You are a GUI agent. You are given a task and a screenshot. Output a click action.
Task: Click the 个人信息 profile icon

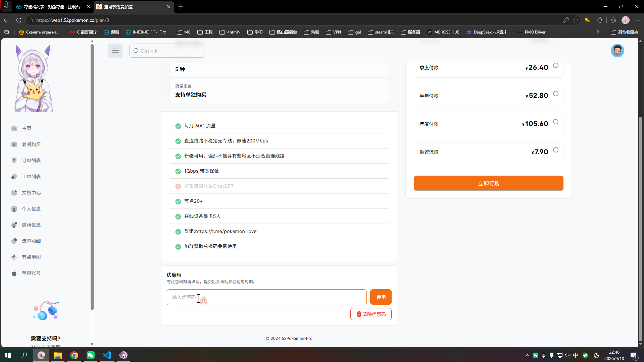14,209
